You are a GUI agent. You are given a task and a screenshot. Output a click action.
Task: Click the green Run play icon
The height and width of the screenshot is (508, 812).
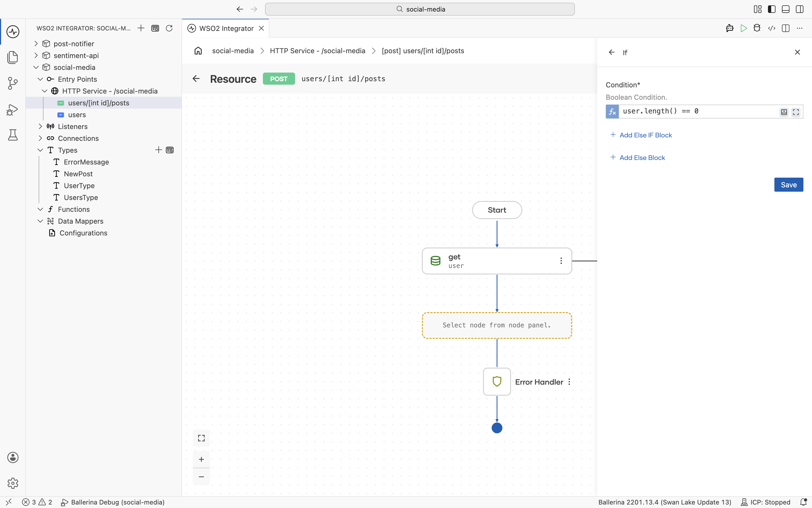click(x=744, y=28)
